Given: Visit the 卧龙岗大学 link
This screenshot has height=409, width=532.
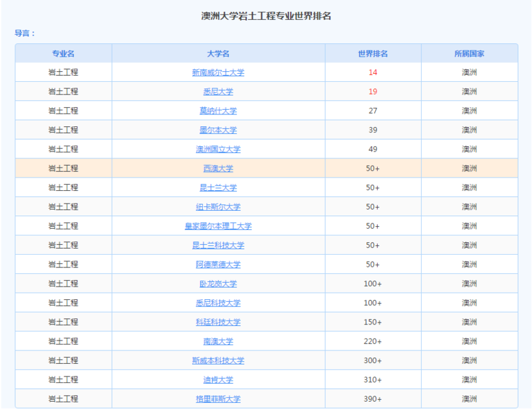Looking at the screenshot, I should click(218, 283).
